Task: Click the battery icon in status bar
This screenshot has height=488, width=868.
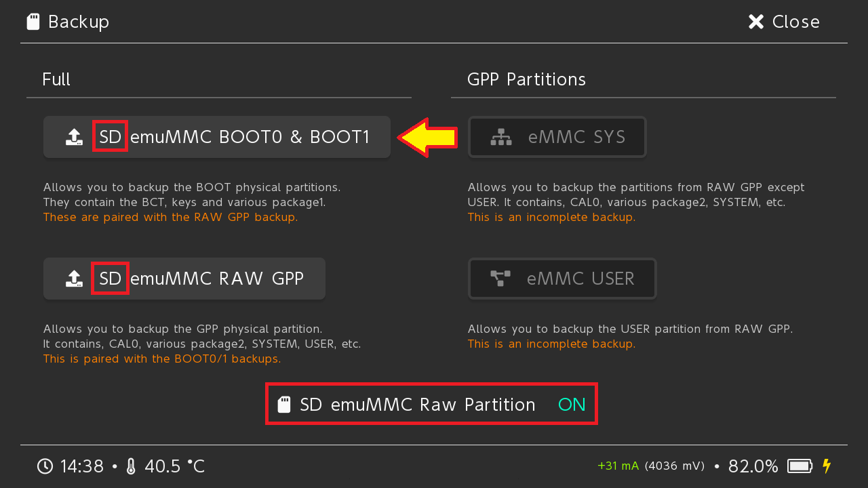Action: pyautogui.click(x=800, y=466)
